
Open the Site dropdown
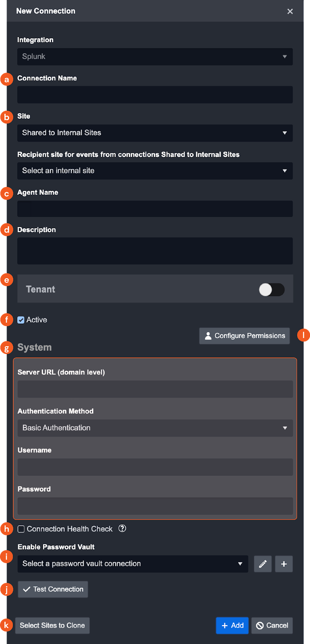155,133
